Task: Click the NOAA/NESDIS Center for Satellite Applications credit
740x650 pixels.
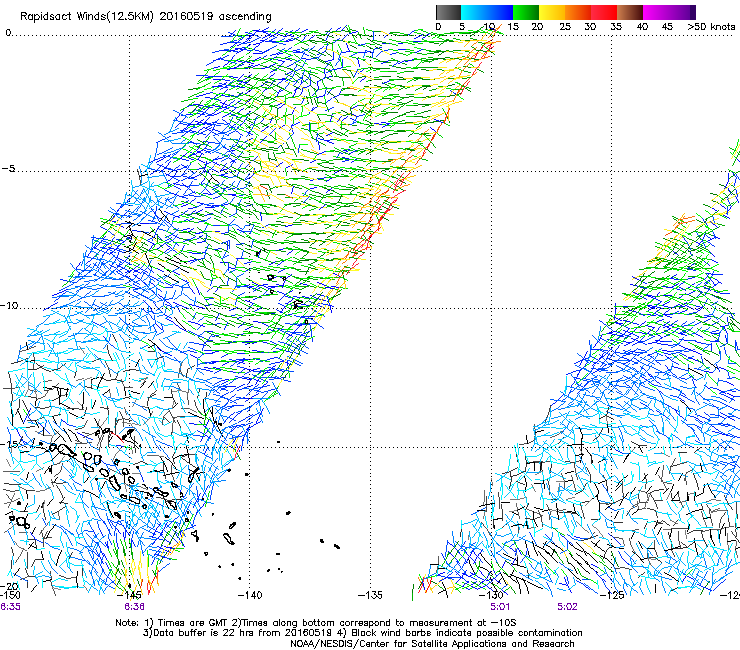Action: (432, 644)
